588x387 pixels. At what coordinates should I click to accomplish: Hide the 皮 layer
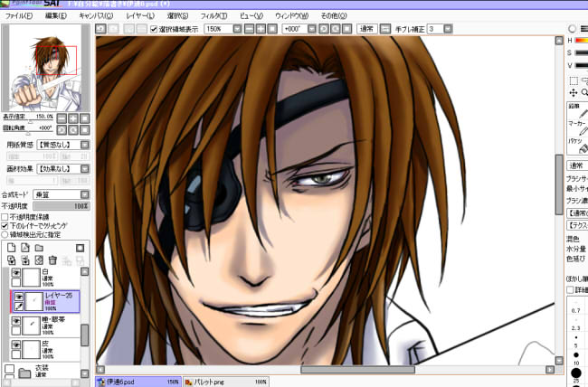[15, 345]
